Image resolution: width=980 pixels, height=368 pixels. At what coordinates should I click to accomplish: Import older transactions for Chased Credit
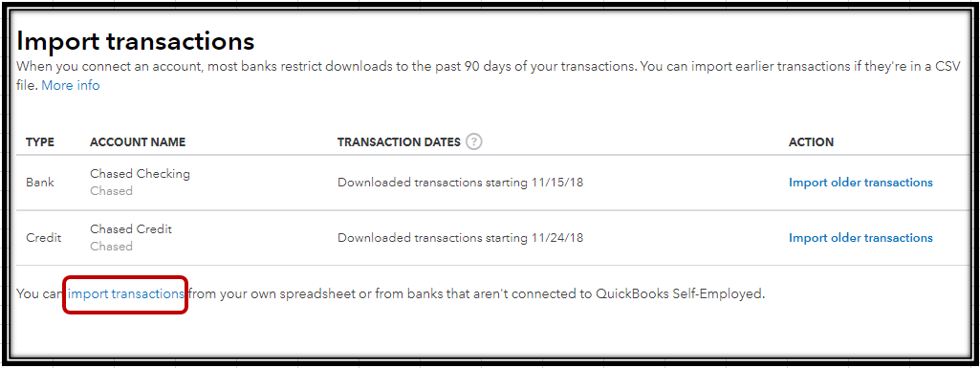pos(860,238)
